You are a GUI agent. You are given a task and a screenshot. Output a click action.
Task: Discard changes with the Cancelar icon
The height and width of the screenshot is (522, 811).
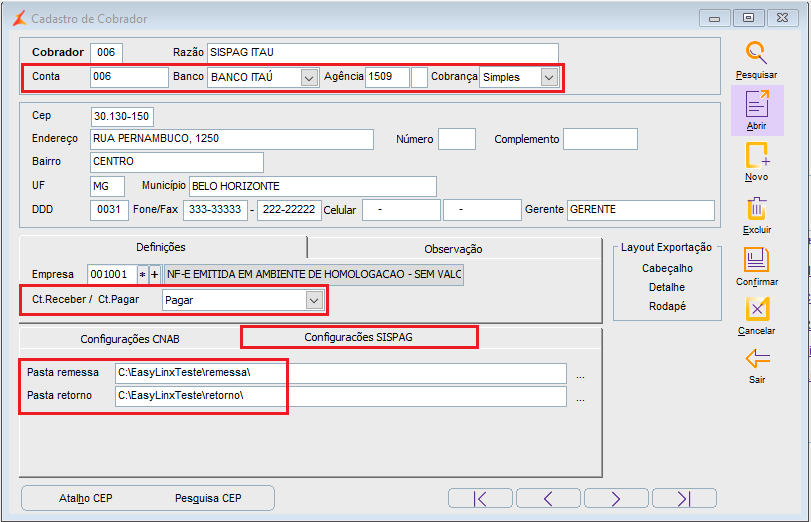[757, 309]
